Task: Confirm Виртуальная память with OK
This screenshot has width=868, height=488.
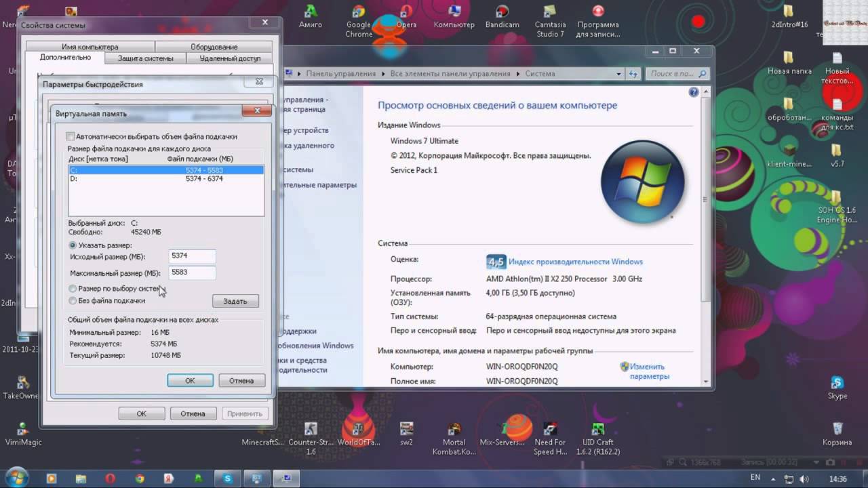Action: pos(190,381)
